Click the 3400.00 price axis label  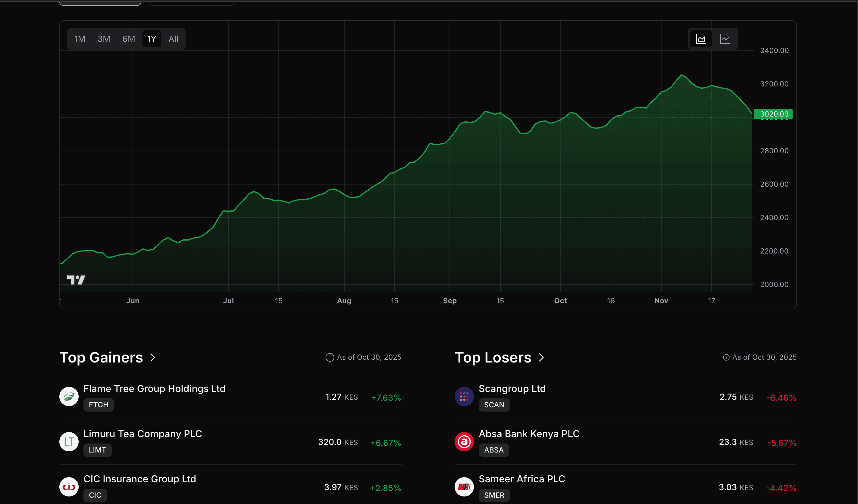click(774, 51)
